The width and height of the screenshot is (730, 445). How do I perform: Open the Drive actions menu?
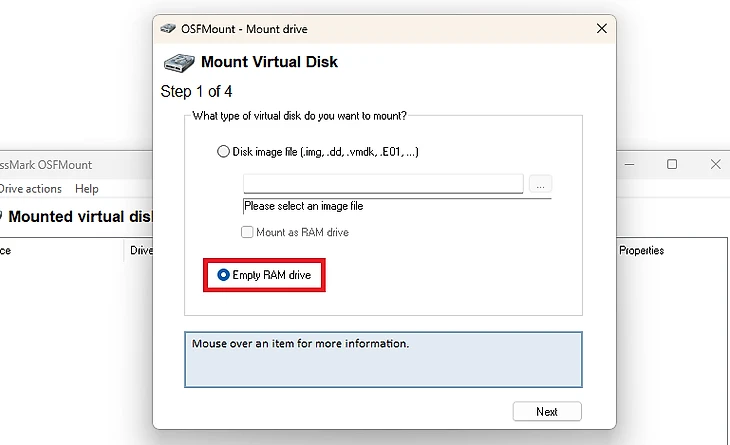coord(30,189)
